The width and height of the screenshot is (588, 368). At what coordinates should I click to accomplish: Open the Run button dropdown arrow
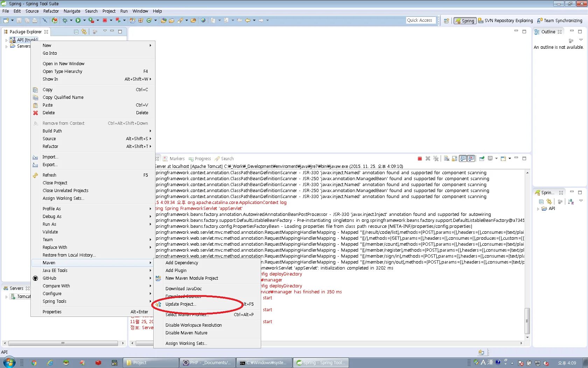tap(84, 20)
